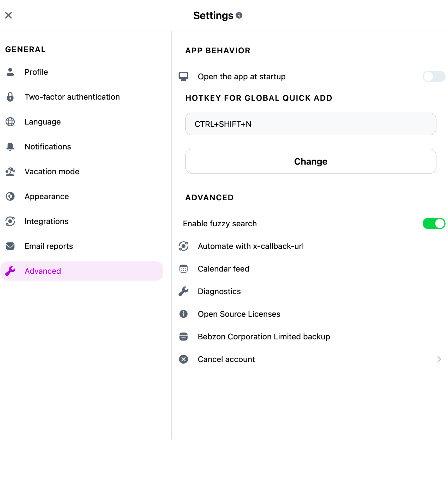Select the Profile person icon
This screenshot has width=448, height=493.
10,72
